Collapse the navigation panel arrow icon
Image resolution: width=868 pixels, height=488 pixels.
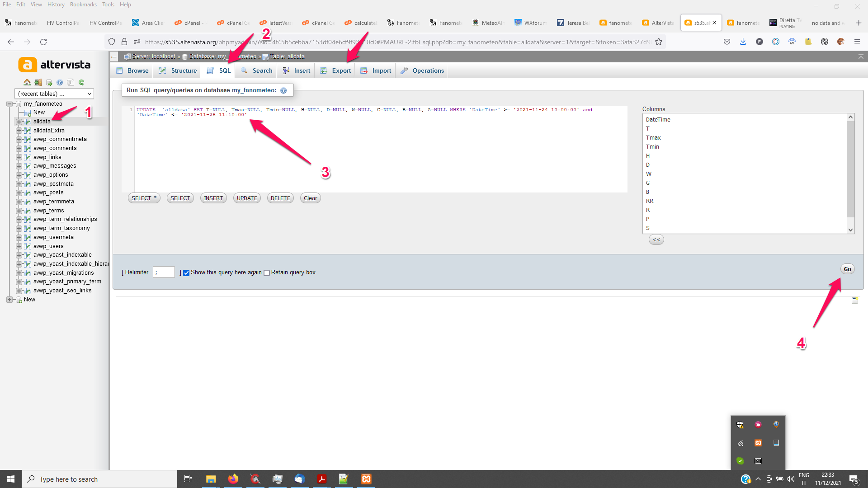[114, 56]
